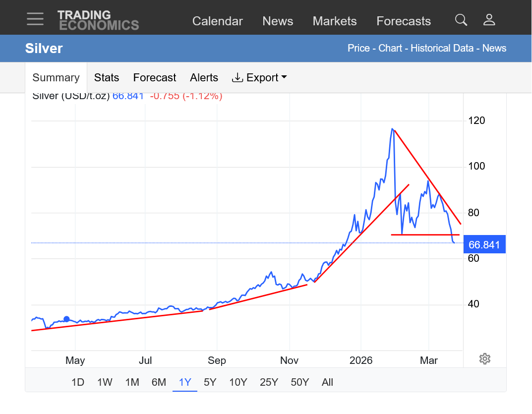Select the 1D time range
This screenshot has width=532, height=414.
[78, 382]
